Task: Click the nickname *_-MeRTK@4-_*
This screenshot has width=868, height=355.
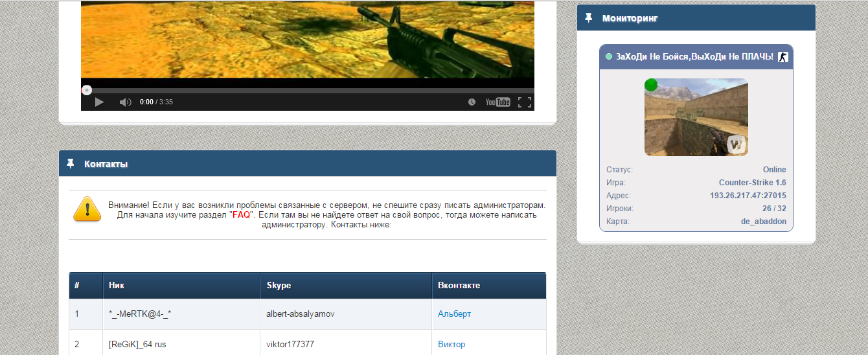Action: pos(140,314)
